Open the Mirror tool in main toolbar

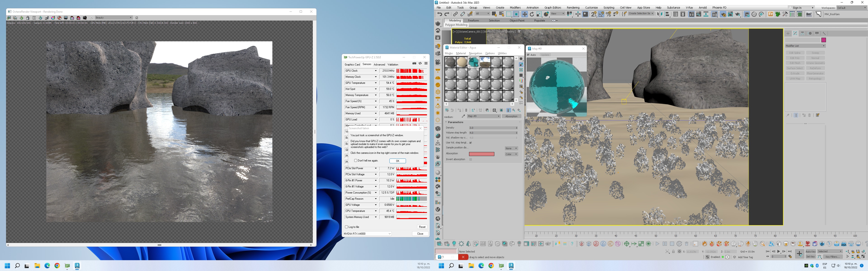[659, 14]
